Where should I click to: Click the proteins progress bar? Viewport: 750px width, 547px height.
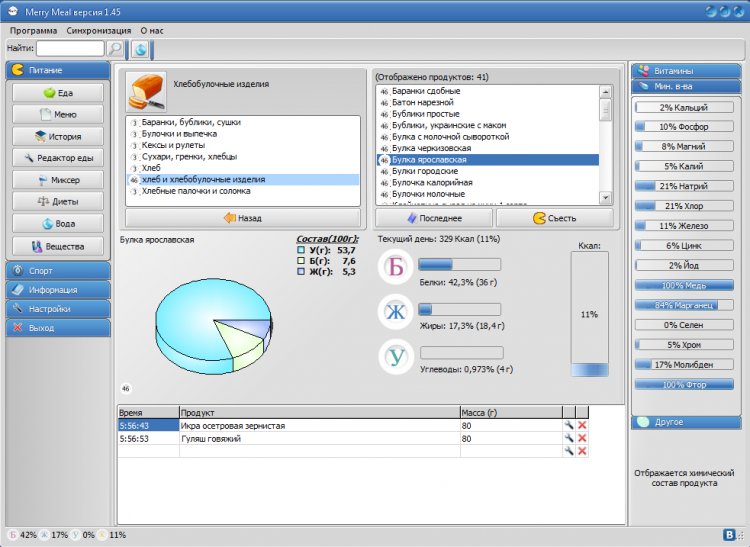(460, 264)
